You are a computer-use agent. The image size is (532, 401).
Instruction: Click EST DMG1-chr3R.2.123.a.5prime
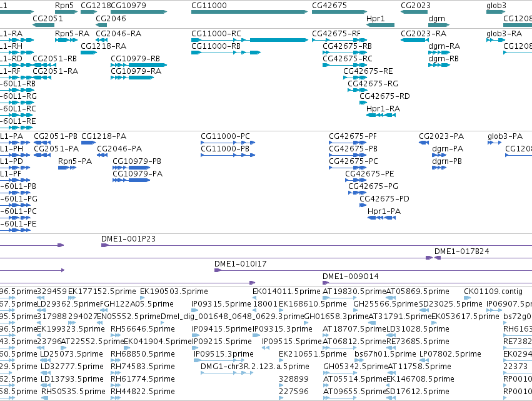(x=255, y=367)
